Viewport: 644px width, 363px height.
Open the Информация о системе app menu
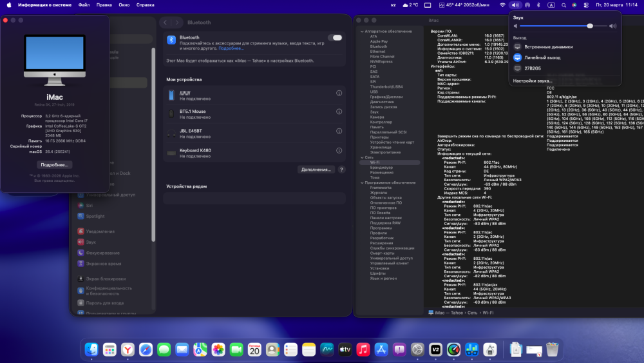coord(45,5)
